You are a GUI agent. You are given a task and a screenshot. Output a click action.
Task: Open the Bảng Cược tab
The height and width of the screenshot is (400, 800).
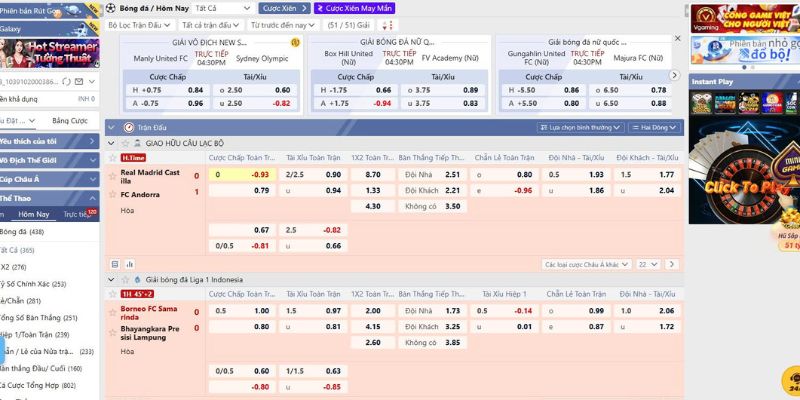click(x=70, y=121)
